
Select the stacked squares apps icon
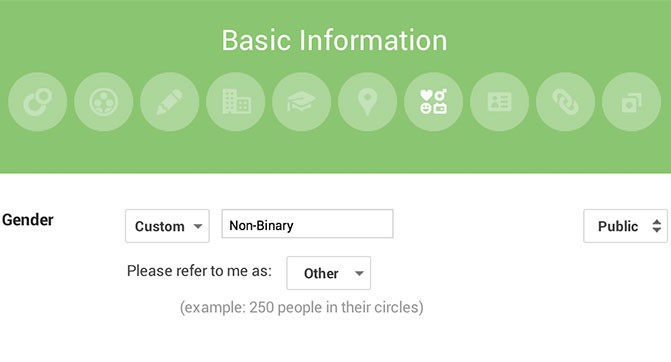click(631, 102)
